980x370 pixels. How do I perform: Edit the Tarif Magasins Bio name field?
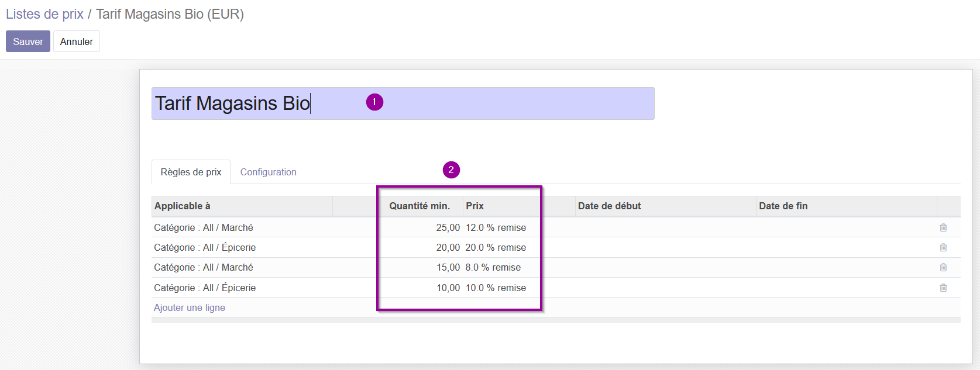pos(403,103)
